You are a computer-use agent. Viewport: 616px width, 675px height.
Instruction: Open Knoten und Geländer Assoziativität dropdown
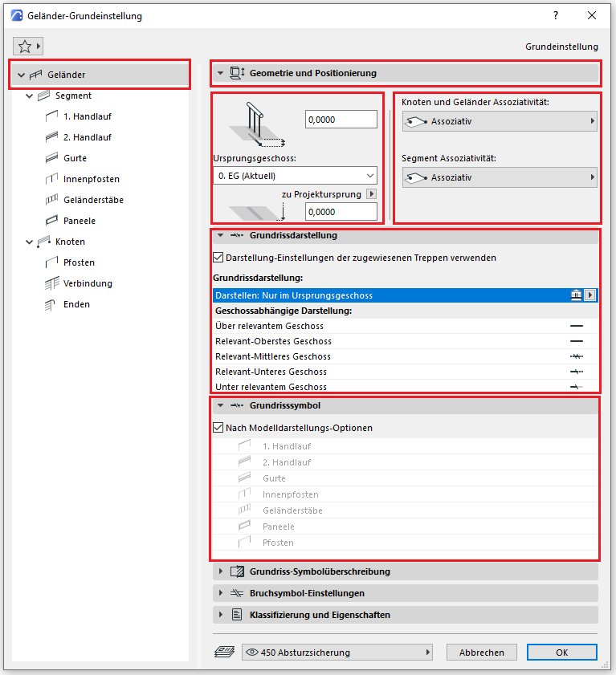[x=500, y=121]
